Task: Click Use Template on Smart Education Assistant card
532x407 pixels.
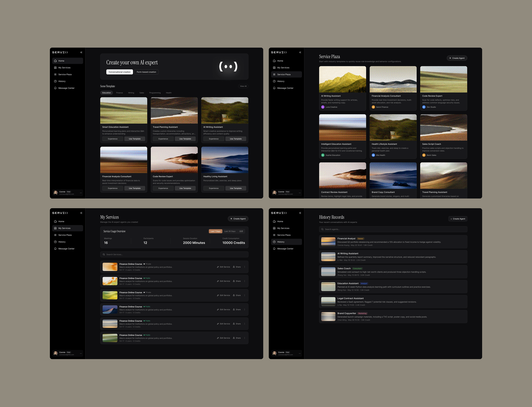Action: click(x=135, y=139)
